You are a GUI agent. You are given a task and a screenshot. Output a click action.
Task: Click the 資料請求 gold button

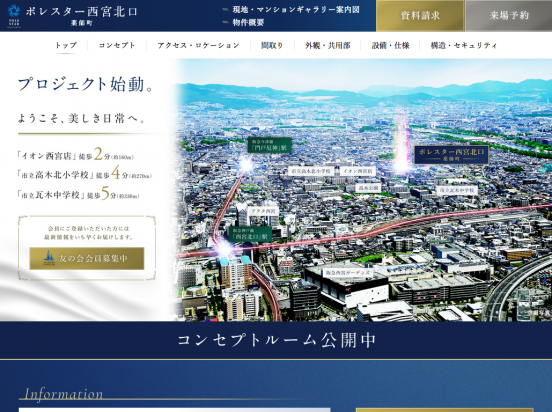(420, 16)
